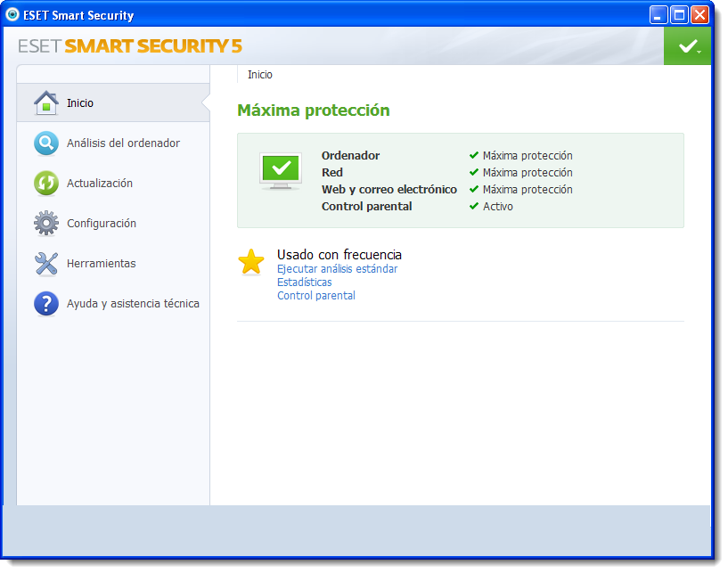The height and width of the screenshot is (573, 728).
Task: Expand the green checkmark status dropdown
Action: coord(687,46)
